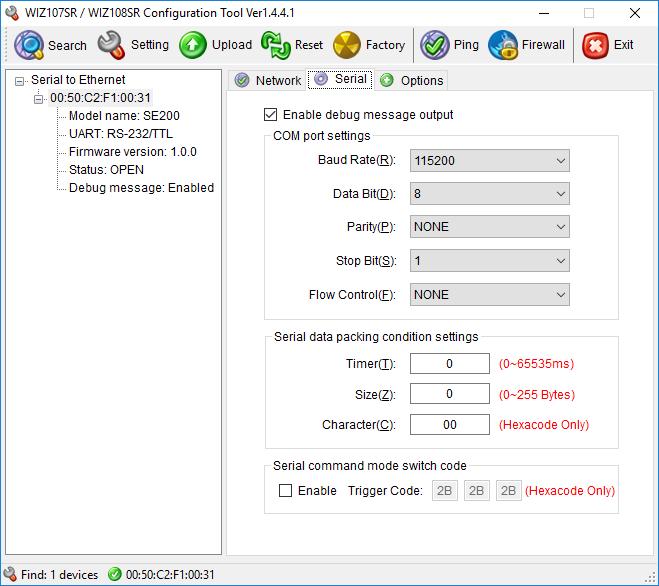Click the status bar Find wrench icon

click(9, 574)
